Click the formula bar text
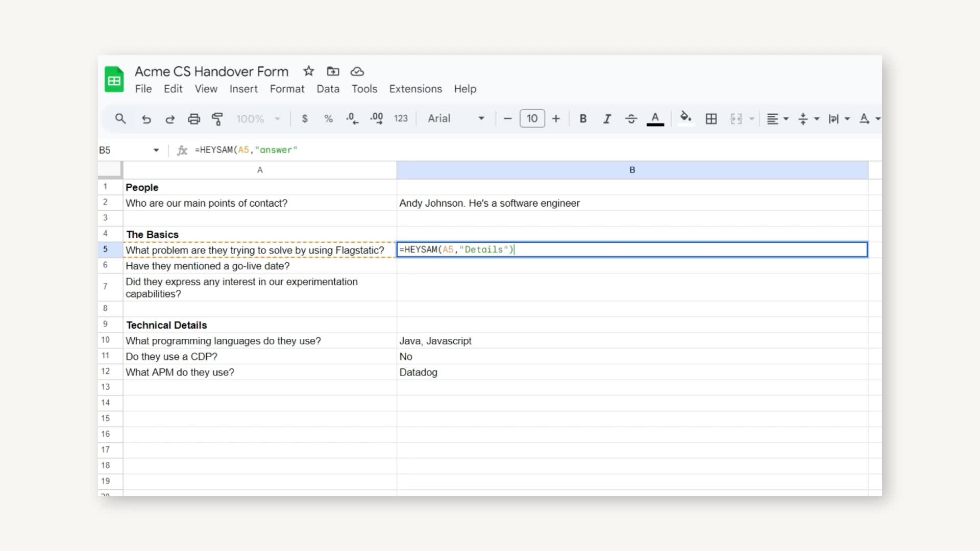Image resolution: width=980 pixels, height=551 pixels. point(246,150)
